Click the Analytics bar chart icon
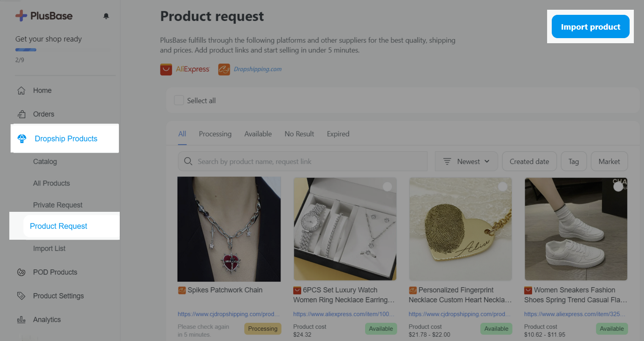This screenshot has height=341, width=644. 21,319
